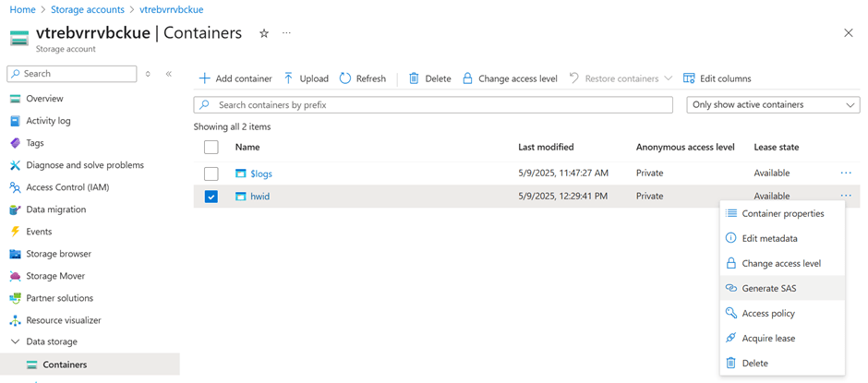This screenshot has width=868, height=383.
Task: Open the hwid container link
Action: (x=259, y=197)
